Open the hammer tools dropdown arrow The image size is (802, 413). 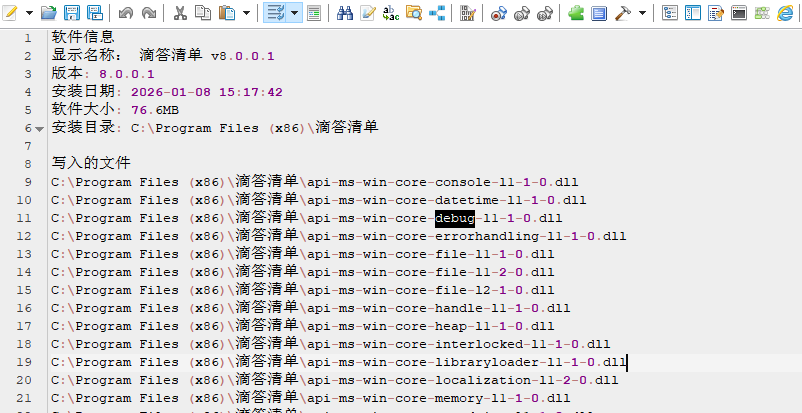(641, 13)
